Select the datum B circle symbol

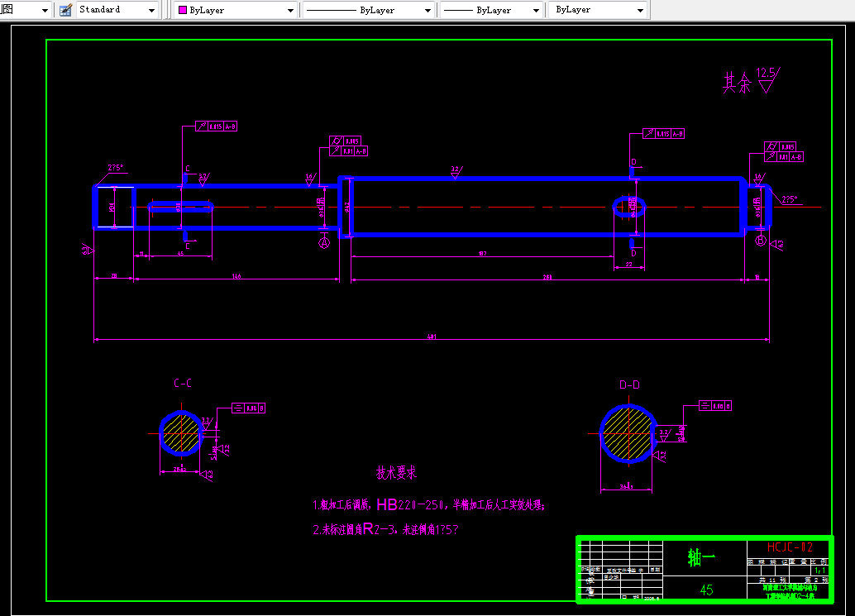761,241
